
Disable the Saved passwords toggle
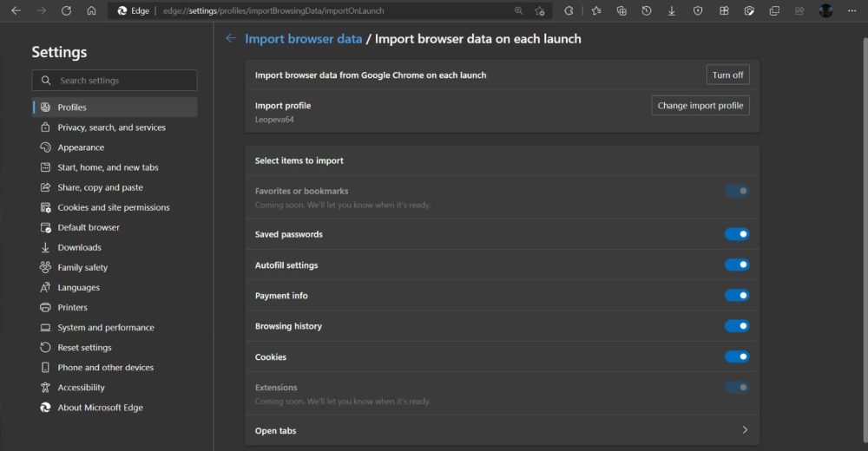pos(737,234)
